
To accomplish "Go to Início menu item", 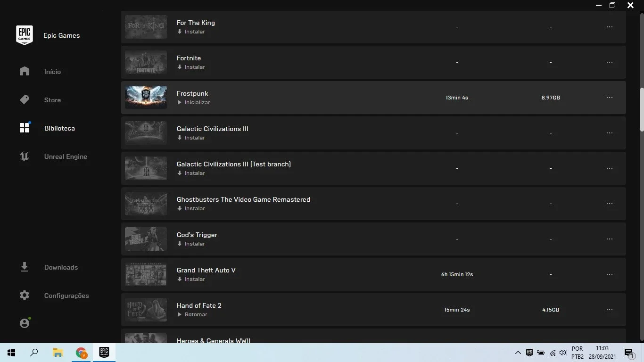I will [52, 72].
